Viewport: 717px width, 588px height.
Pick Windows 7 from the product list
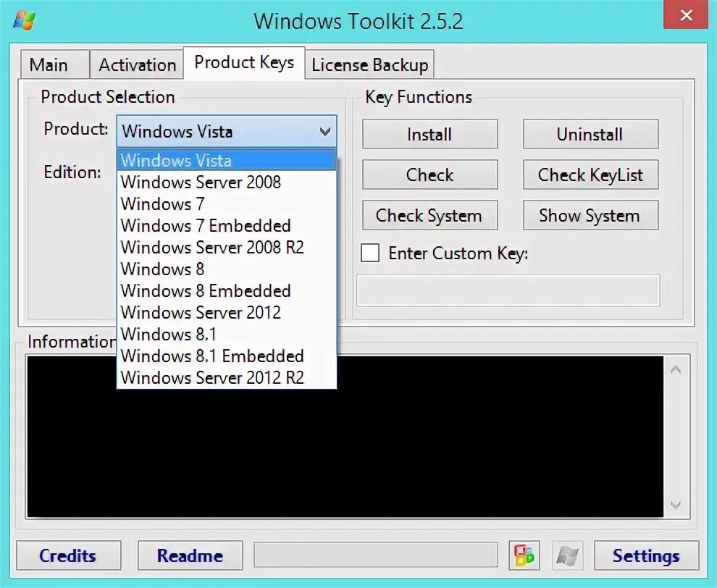click(x=227, y=204)
